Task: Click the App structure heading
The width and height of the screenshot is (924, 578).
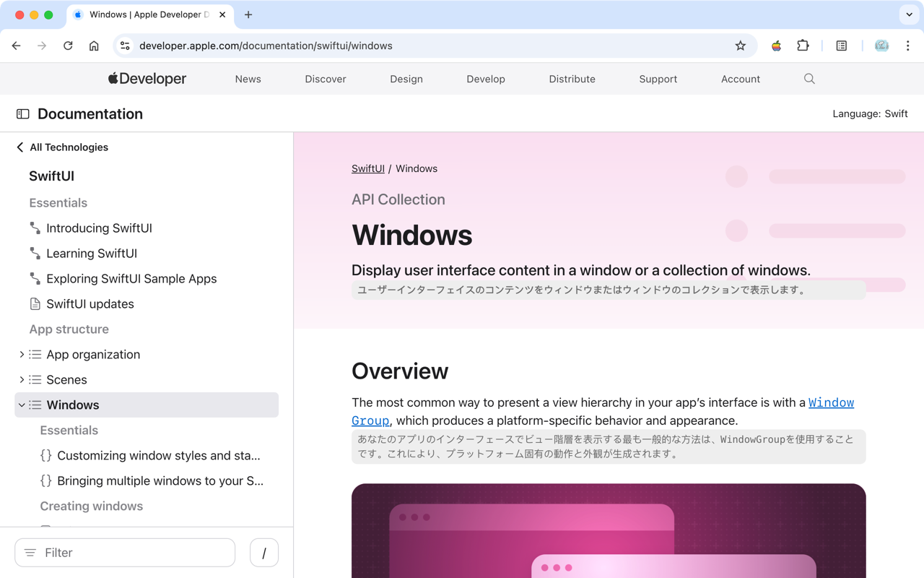Action: (69, 329)
